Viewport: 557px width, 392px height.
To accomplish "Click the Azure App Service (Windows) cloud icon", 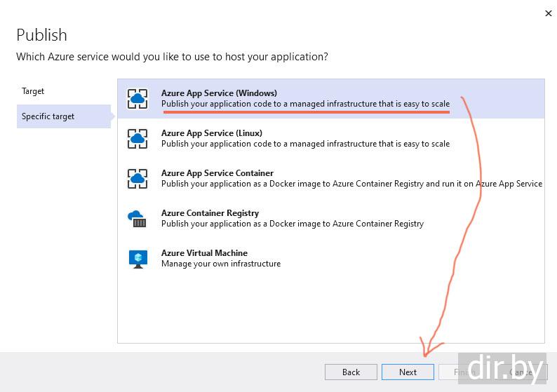I will pyautogui.click(x=137, y=99).
